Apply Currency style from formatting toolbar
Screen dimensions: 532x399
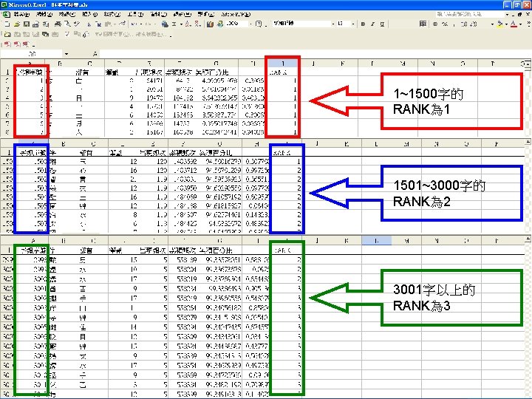click(435, 24)
